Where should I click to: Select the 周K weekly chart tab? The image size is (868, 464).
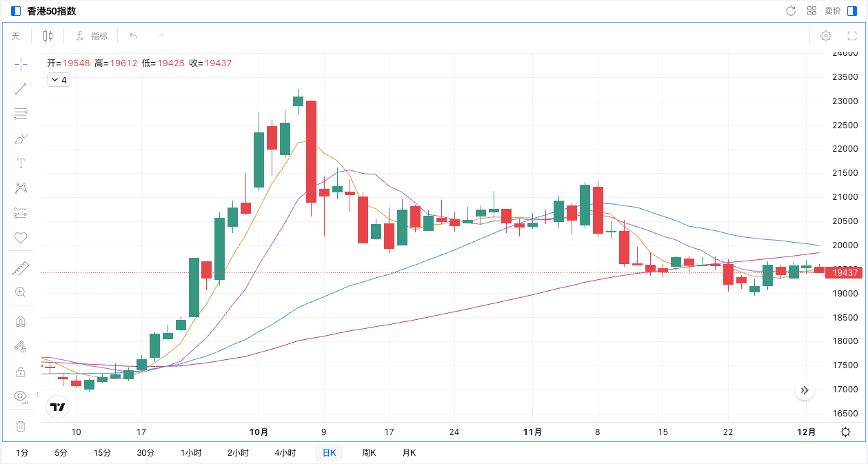click(x=369, y=453)
